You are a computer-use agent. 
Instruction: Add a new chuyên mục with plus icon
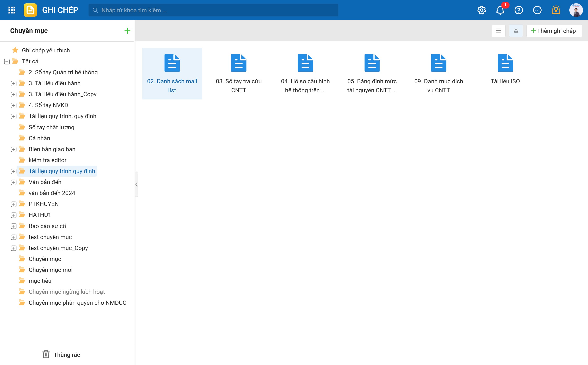click(x=127, y=31)
